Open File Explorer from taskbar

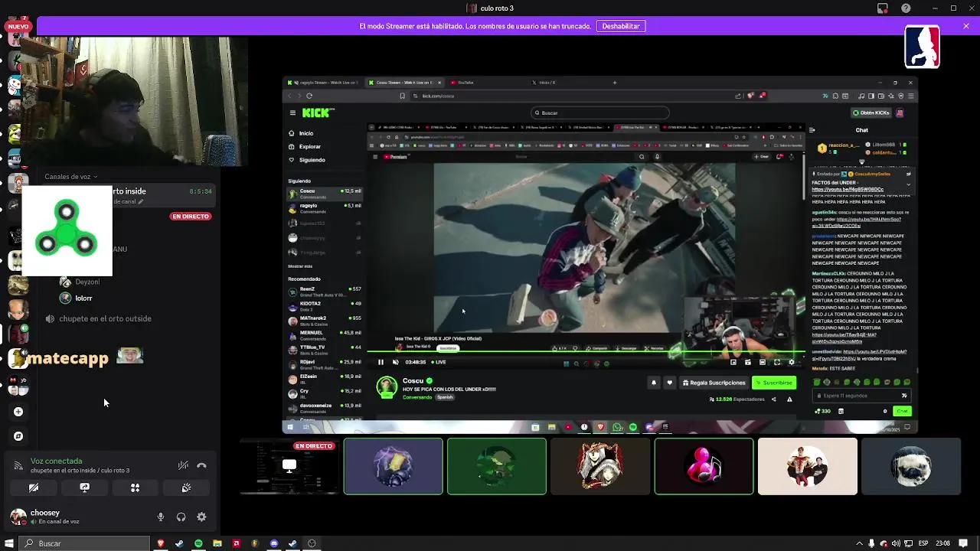click(217, 543)
